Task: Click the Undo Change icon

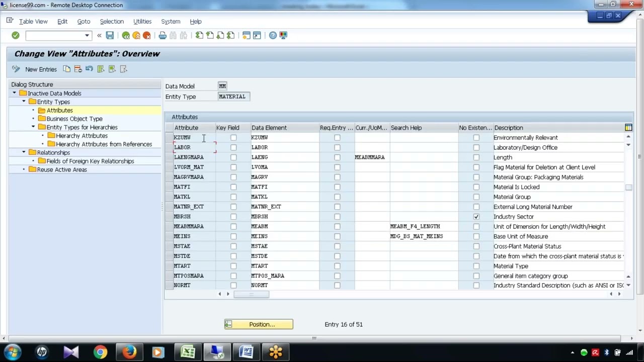Action: pyautogui.click(x=89, y=69)
